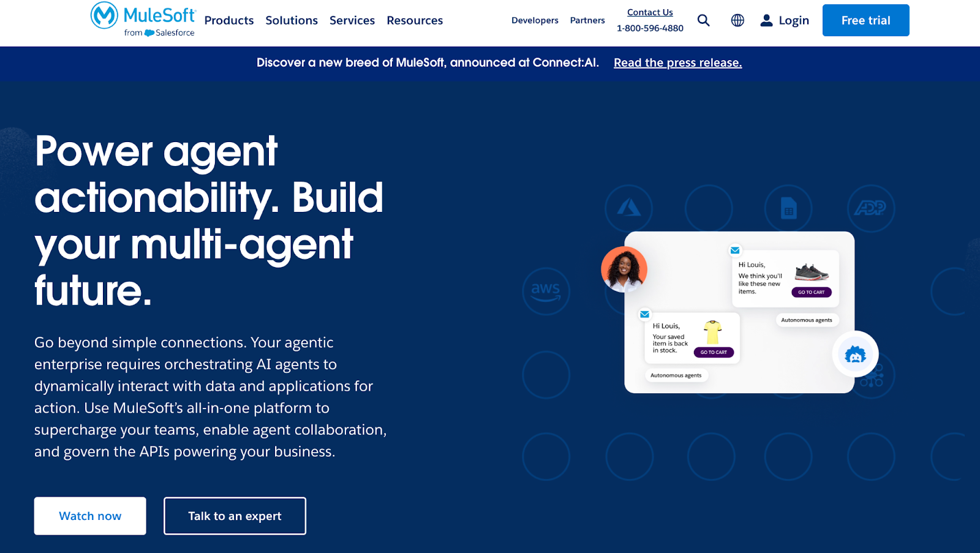Click the Login user icon

click(x=766, y=20)
